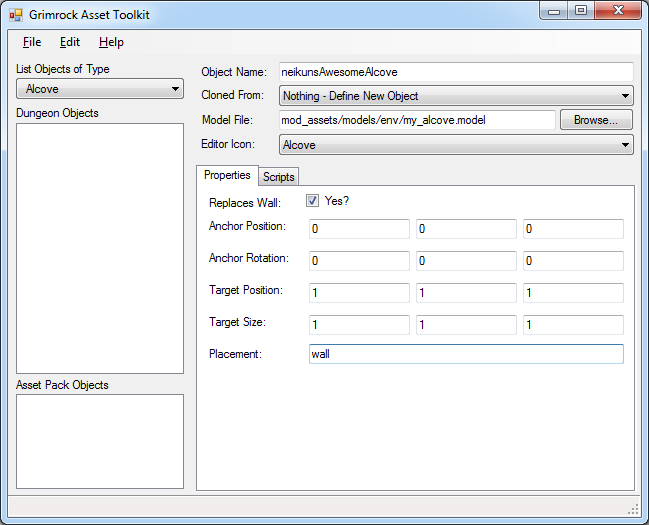Viewport: 649px width, 525px height.
Task: Click the Object Name input field
Action: [456, 72]
